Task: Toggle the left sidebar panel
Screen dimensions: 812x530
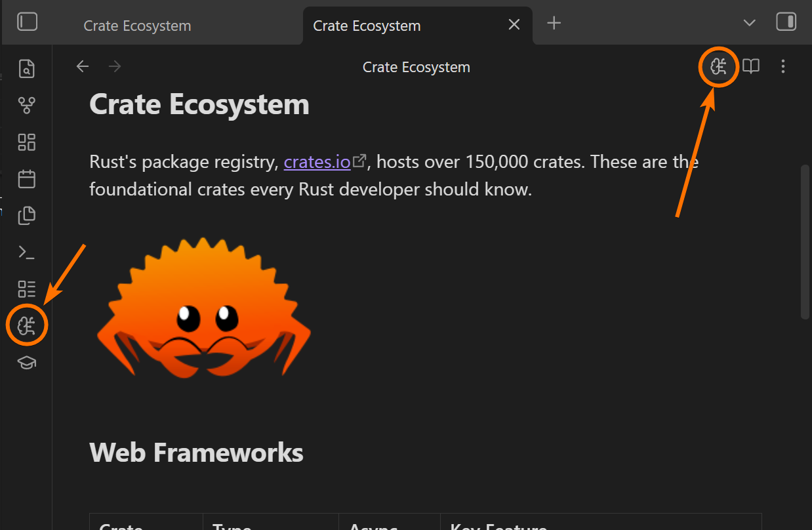Action: click(x=28, y=22)
